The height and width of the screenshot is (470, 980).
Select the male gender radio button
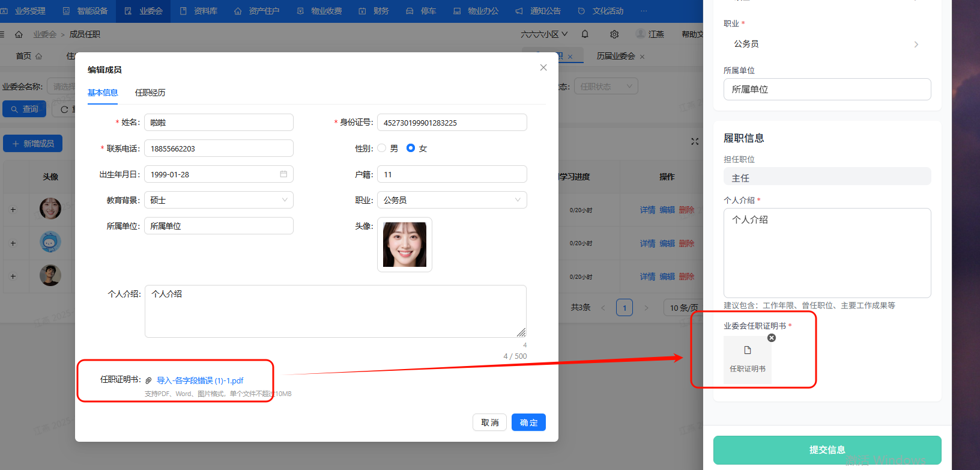382,148
